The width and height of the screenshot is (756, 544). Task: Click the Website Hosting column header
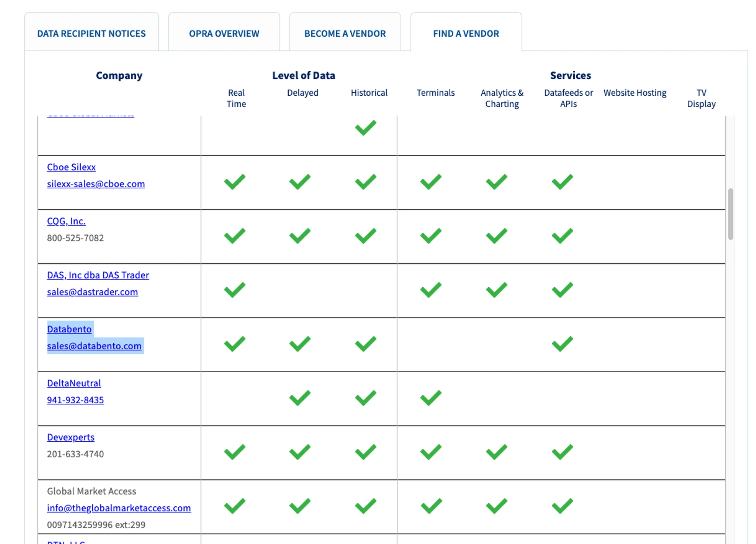[635, 93]
